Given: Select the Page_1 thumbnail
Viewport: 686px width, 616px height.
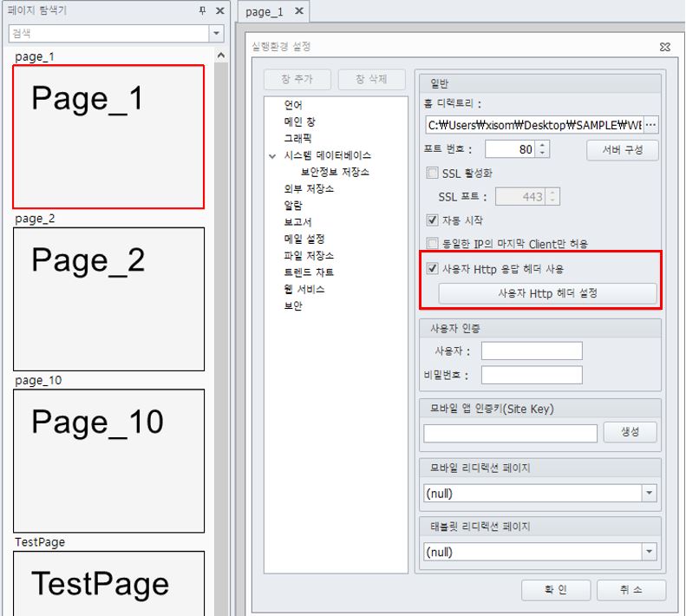Looking at the screenshot, I should pos(108,136).
